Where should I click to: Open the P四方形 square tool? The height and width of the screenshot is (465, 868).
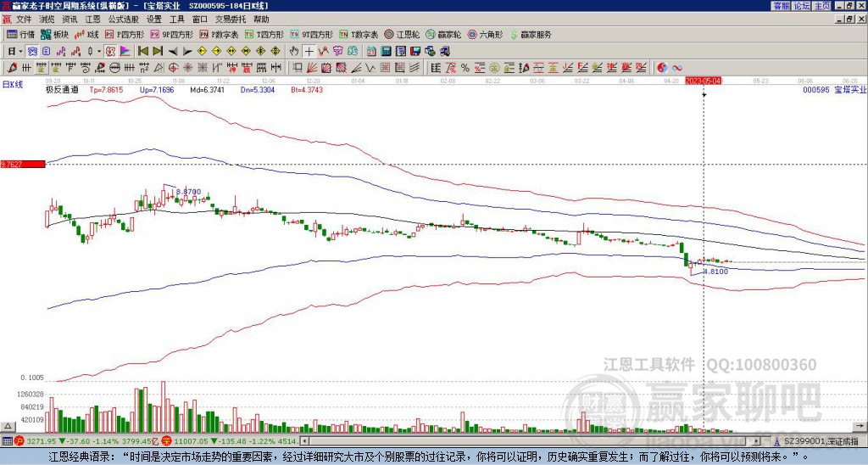125,34
